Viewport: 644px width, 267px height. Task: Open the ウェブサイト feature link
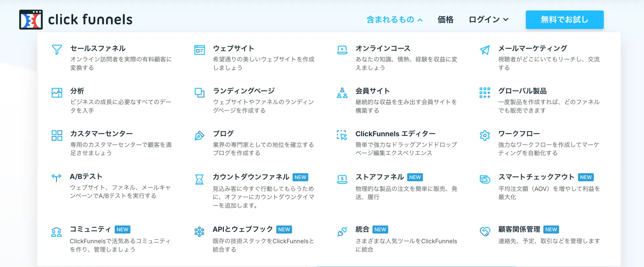tap(233, 48)
